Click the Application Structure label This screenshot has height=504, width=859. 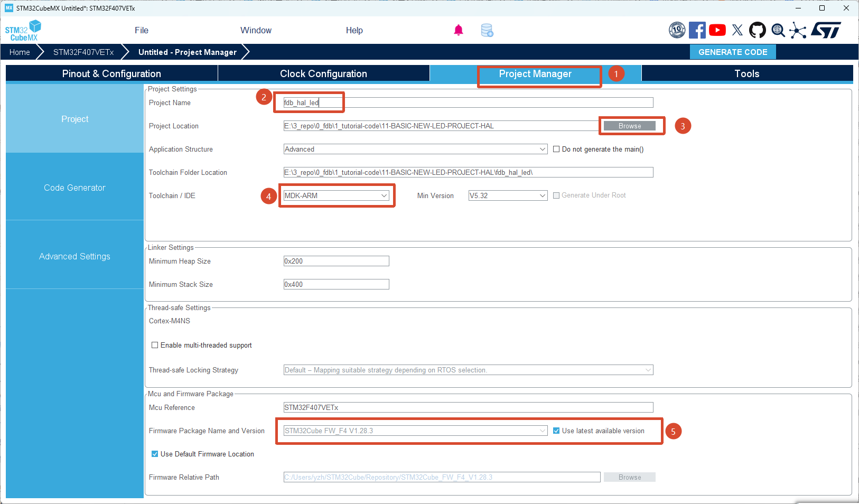point(181,149)
